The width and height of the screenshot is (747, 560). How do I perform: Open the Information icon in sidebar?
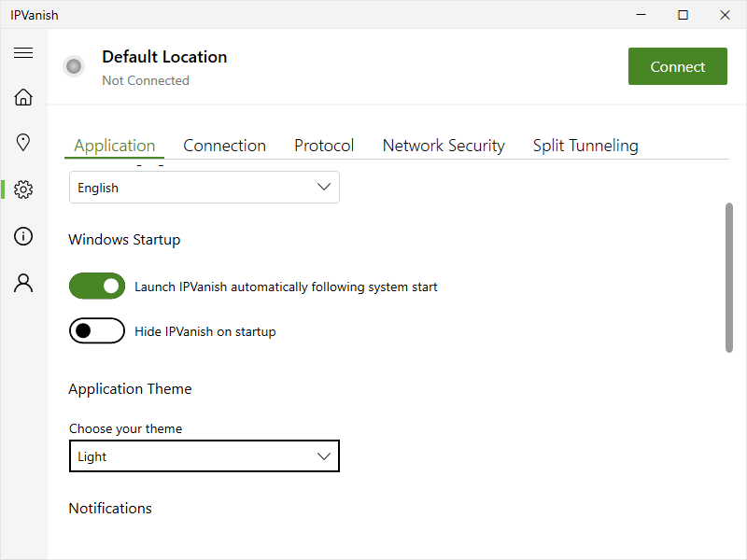pyautogui.click(x=23, y=236)
